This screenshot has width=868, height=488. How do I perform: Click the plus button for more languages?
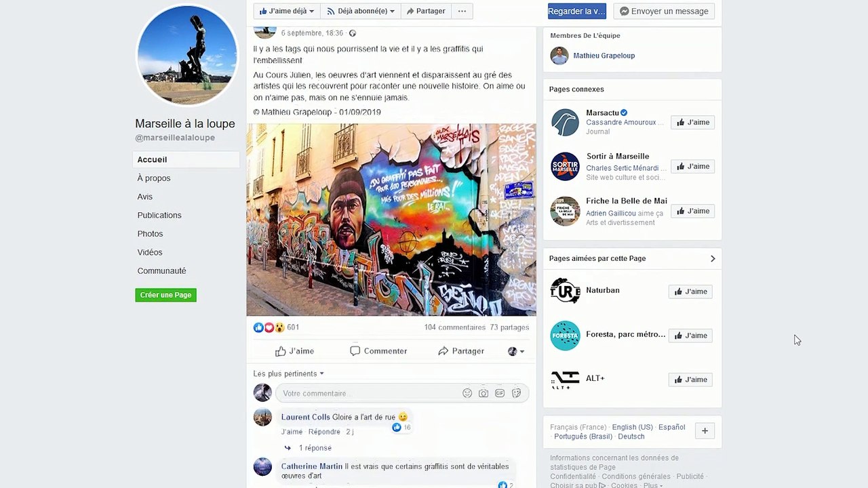click(x=705, y=431)
